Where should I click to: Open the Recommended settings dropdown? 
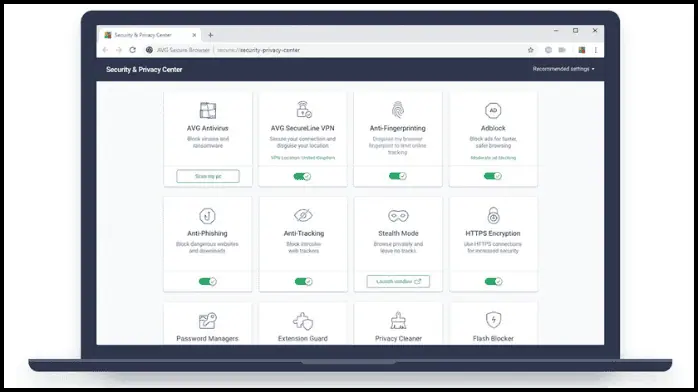coord(564,69)
